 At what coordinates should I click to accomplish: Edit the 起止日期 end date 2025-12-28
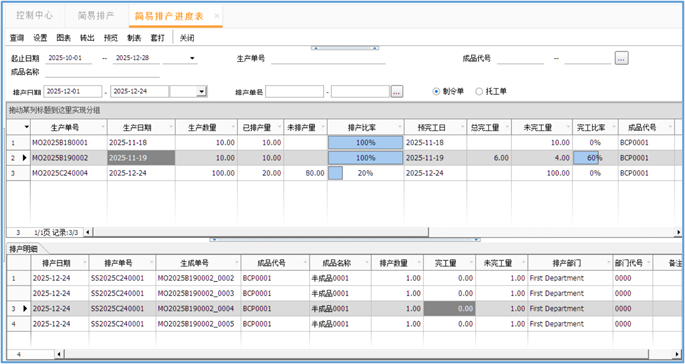136,58
